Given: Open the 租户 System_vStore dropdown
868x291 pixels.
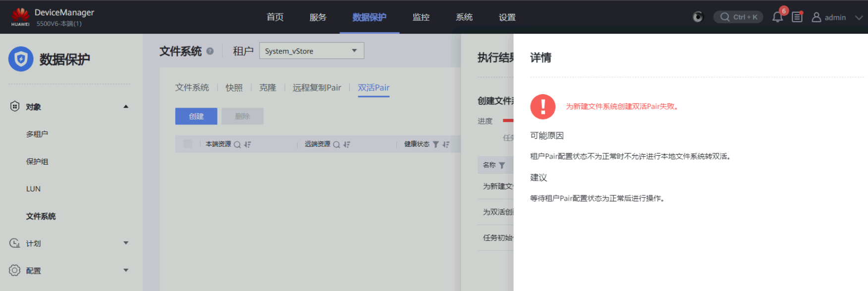Looking at the screenshot, I should click(x=311, y=51).
